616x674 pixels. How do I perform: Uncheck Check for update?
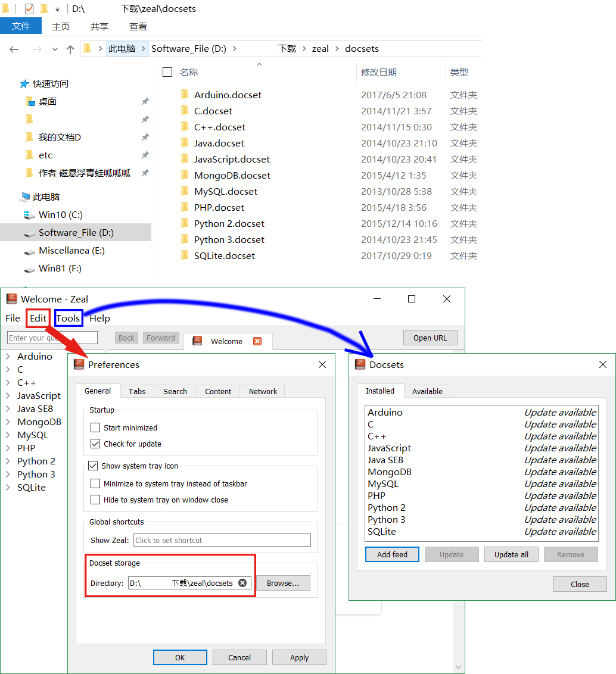pos(95,444)
